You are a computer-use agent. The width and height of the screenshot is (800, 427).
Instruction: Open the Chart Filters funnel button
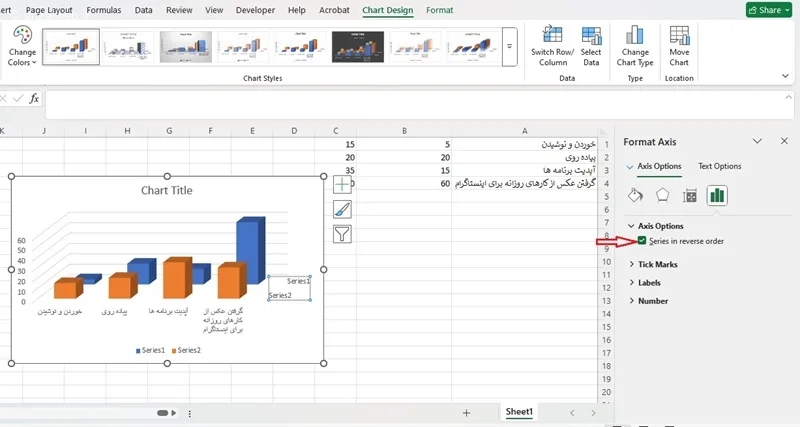pyautogui.click(x=342, y=234)
